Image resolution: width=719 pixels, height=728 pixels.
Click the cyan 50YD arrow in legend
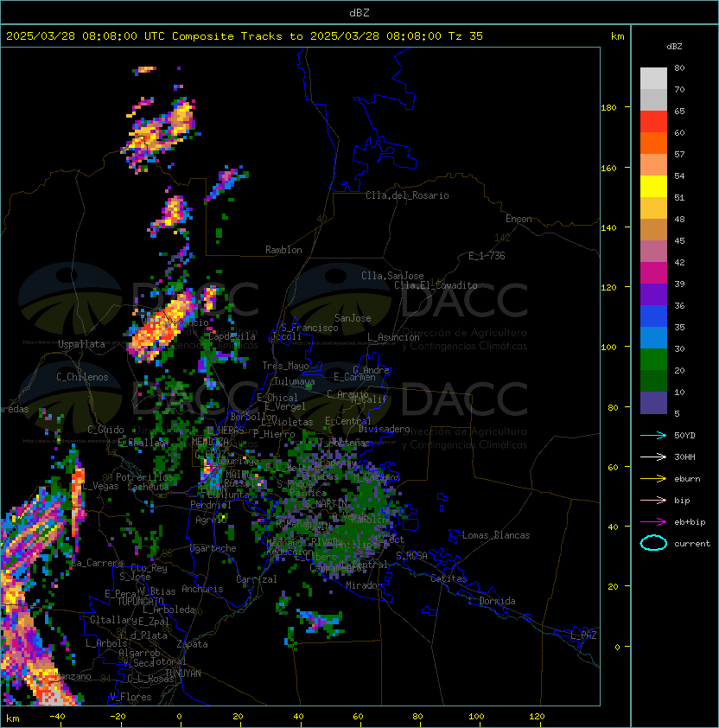pos(653,435)
